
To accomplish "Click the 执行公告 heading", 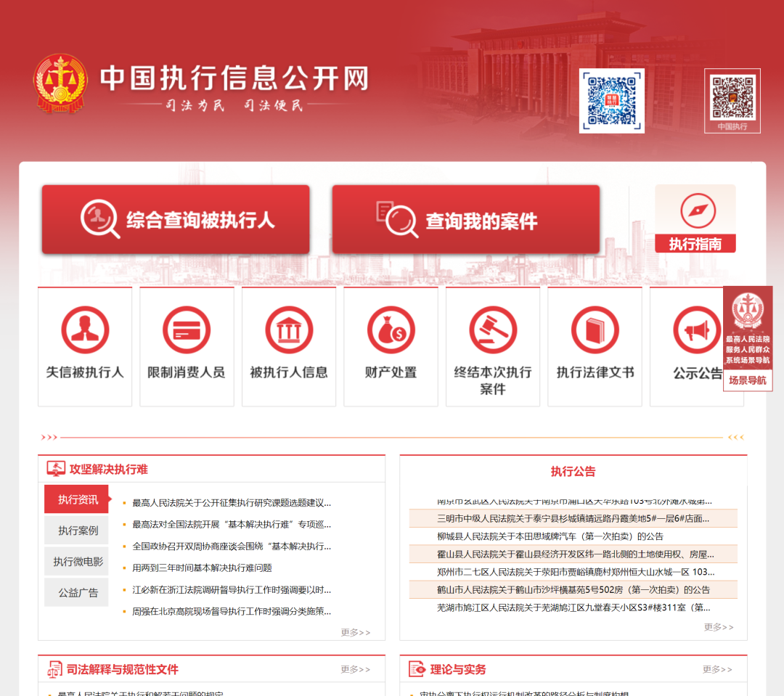I will pyautogui.click(x=573, y=472).
